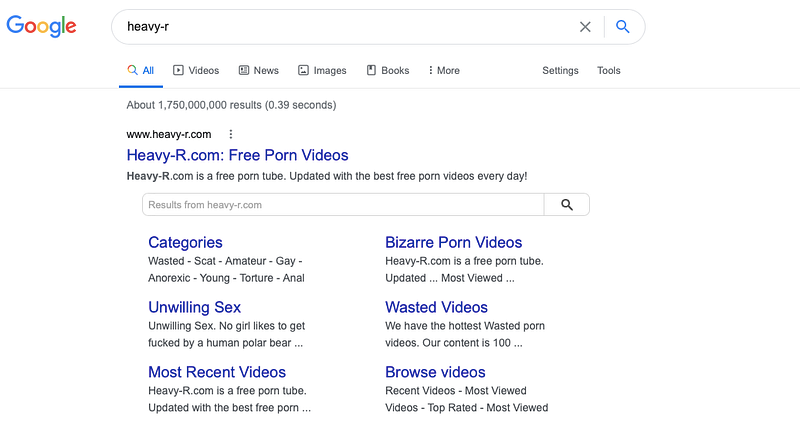Click the results count text
Screen dimensions: 800x432
(231, 105)
